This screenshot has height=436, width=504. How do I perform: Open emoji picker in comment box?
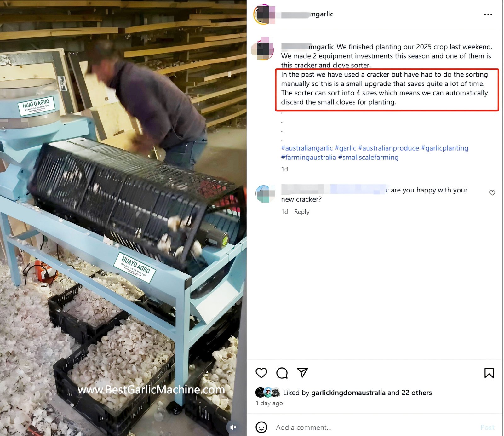click(261, 427)
